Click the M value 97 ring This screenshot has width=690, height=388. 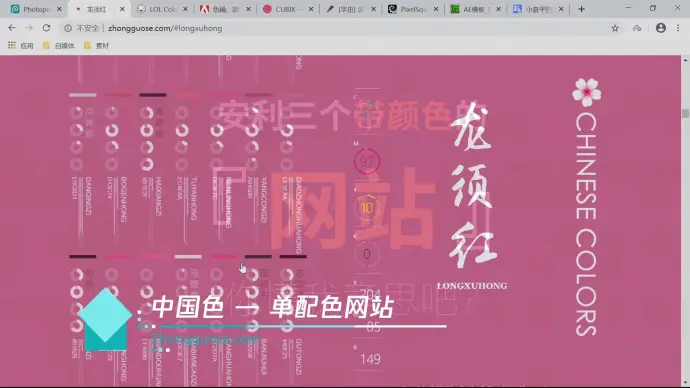pyautogui.click(x=367, y=161)
